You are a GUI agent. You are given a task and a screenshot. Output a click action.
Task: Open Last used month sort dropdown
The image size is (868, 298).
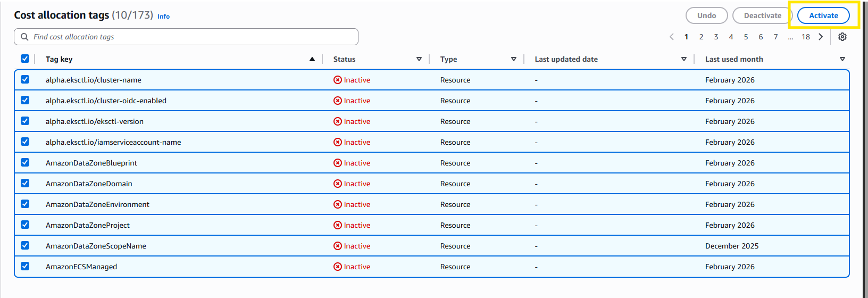coord(842,59)
